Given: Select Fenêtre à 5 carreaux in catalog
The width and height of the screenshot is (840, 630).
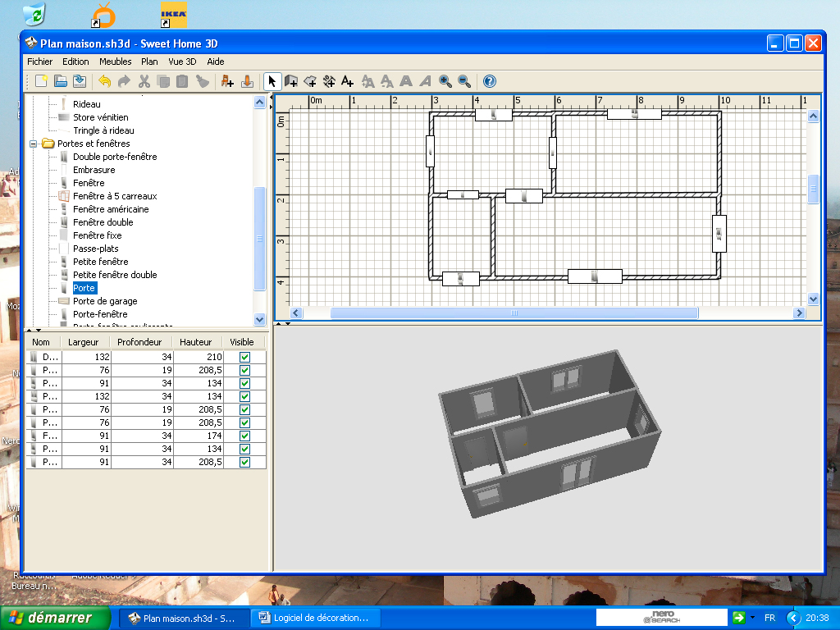Looking at the screenshot, I should coord(115,196).
